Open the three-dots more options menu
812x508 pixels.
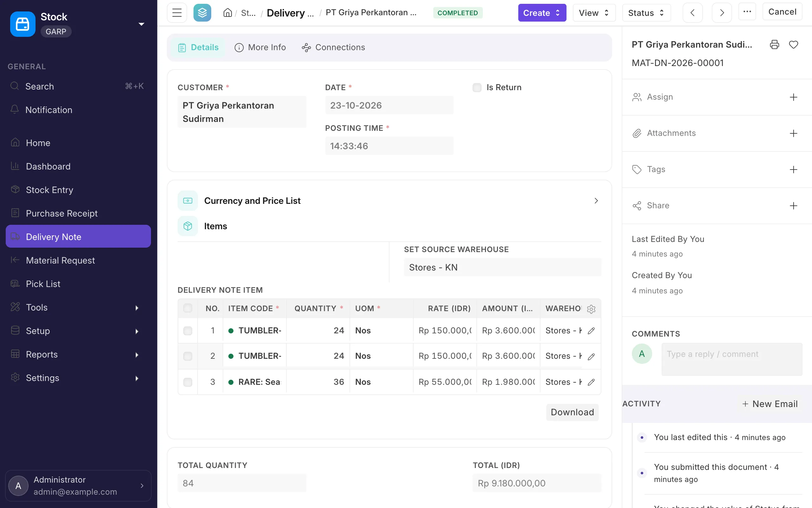[747, 12]
